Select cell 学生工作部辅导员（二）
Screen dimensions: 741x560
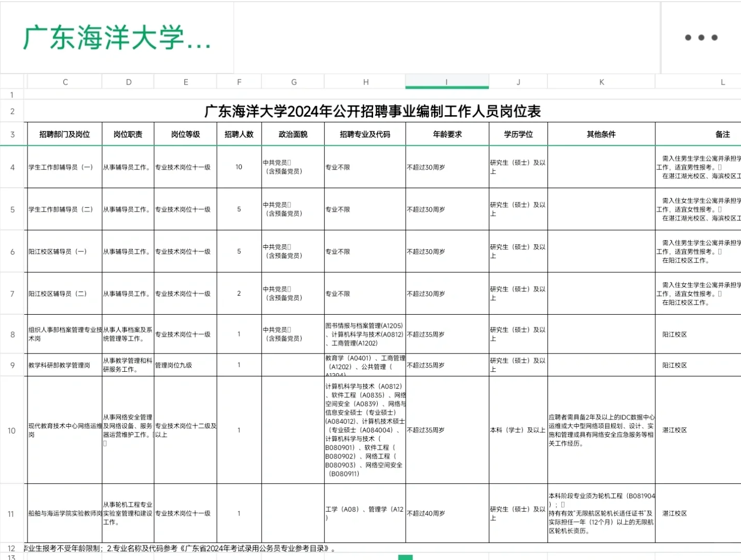64,209
